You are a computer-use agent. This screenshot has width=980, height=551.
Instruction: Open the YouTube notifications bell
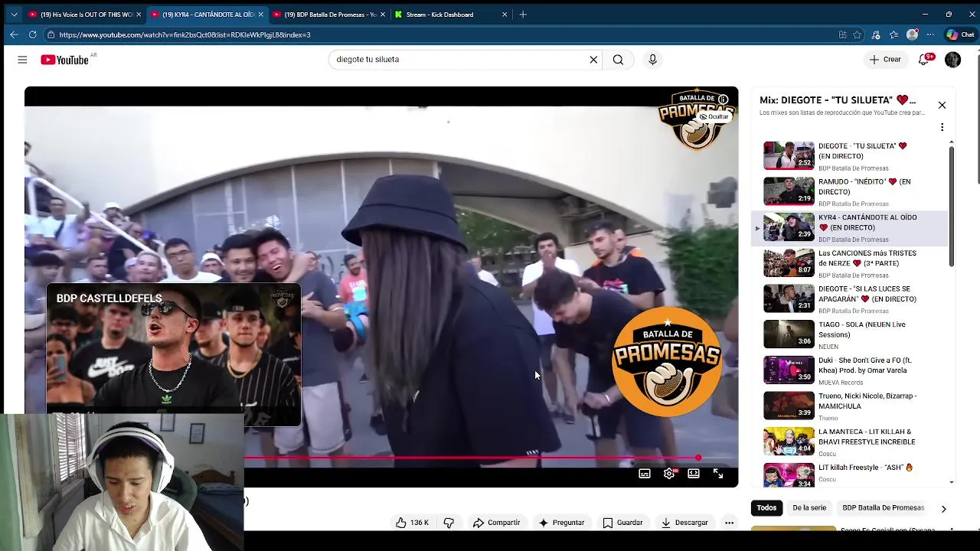click(924, 60)
